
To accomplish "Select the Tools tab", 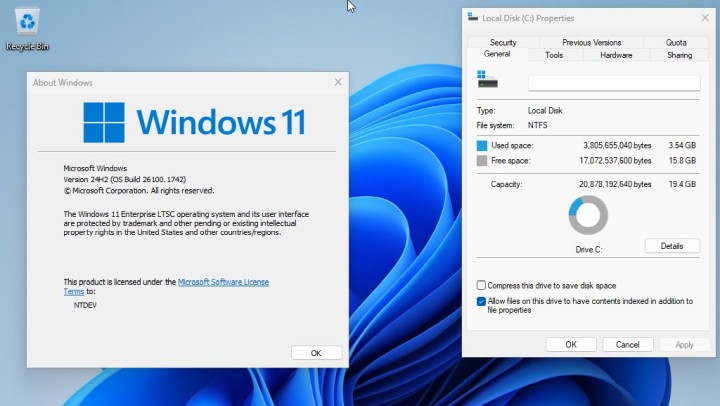I will point(553,55).
